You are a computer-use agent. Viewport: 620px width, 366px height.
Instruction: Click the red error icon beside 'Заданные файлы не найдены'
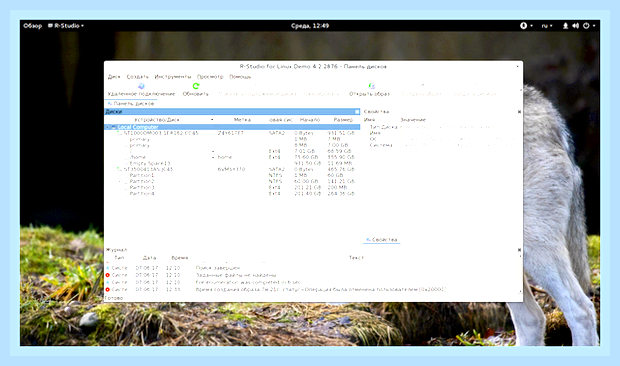(x=108, y=275)
